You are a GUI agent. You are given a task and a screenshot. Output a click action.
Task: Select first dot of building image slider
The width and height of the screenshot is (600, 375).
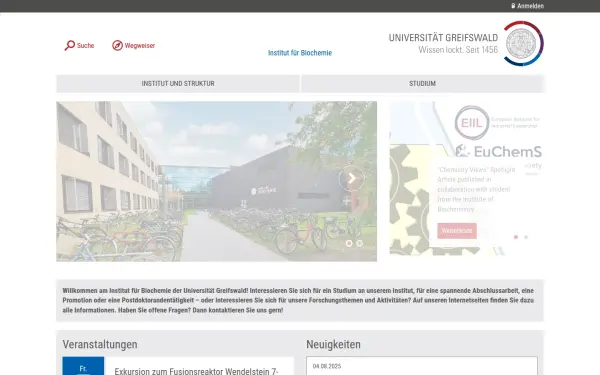[x=349, y=243]
